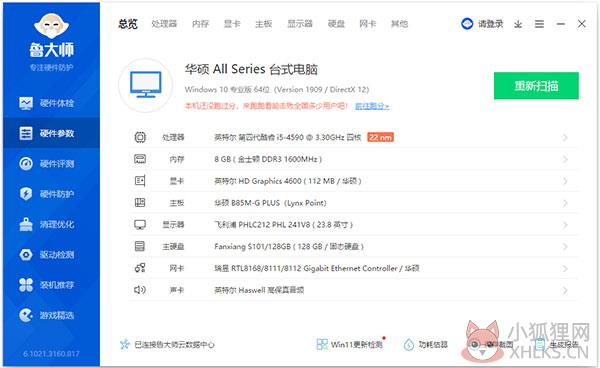This screenshot has width=600, height=368.
Task: Click the 22 nm badge
Action: (x=380, y=137)
